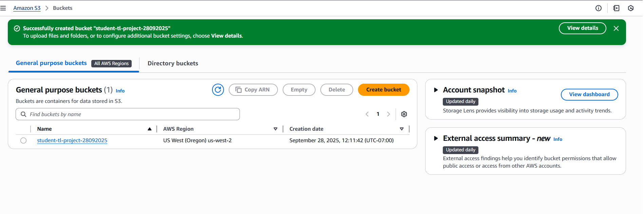
Task: Select the General purpose buckets tab
Action: point(51,63)
